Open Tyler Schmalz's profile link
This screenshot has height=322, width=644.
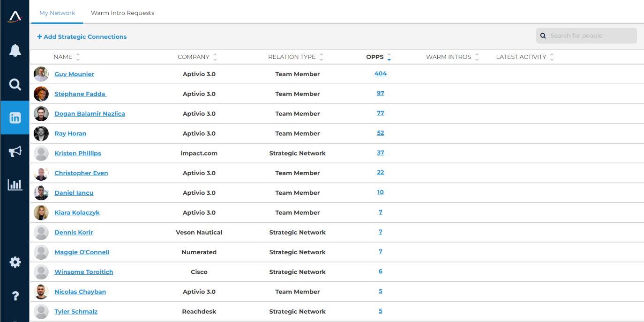tap(76, 312)
